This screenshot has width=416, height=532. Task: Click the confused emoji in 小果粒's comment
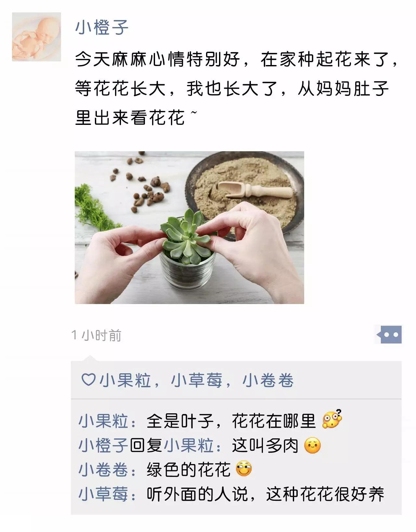332,419
